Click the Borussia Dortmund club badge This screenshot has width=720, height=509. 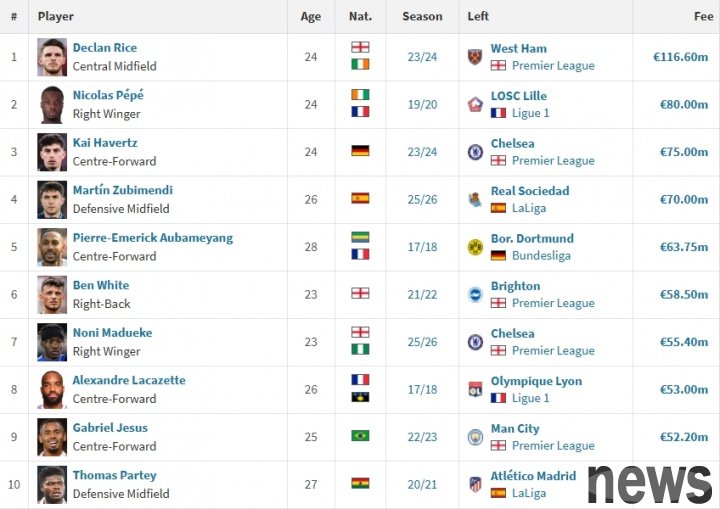[x=475, y=247]
